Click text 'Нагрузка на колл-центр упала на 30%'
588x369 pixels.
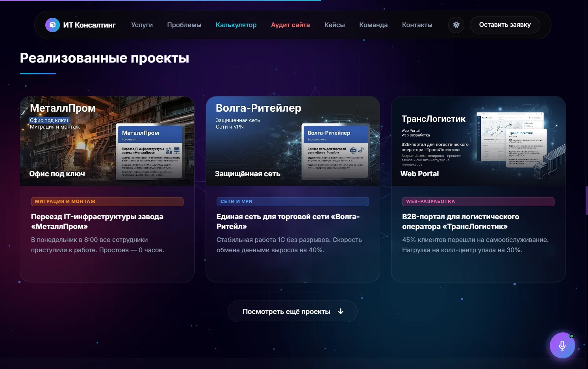click(x=462, y=250)
